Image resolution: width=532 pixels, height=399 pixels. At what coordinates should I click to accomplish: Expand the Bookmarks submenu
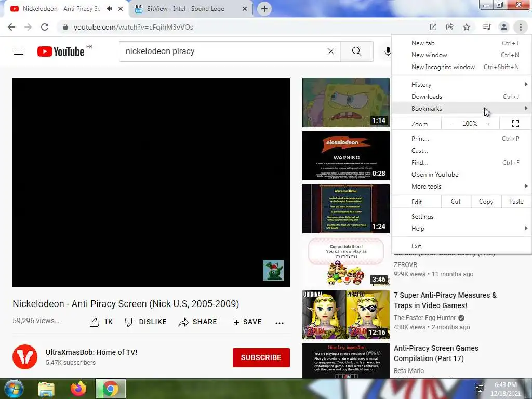coord(462,108)
